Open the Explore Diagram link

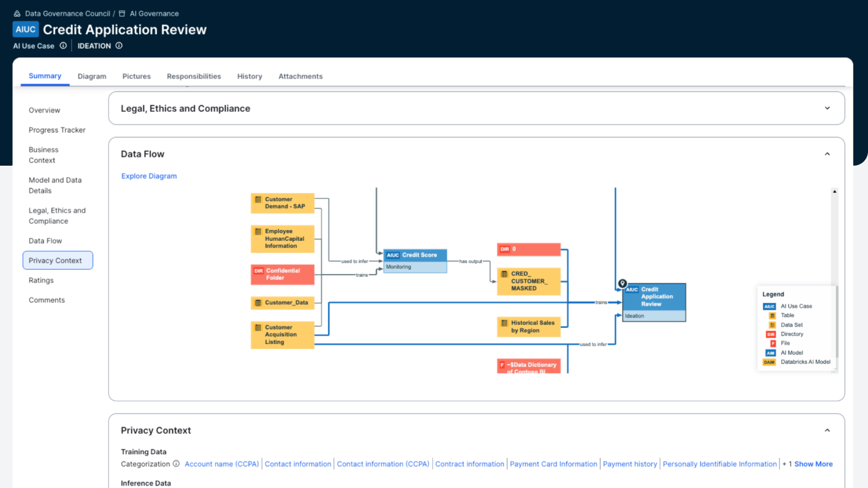point(149,176)
